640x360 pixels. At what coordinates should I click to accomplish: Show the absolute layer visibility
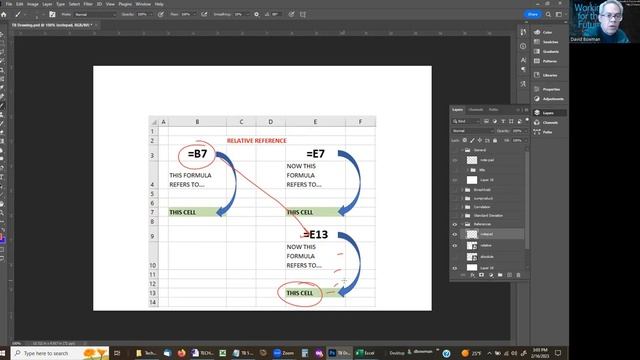tap(455, 257)
